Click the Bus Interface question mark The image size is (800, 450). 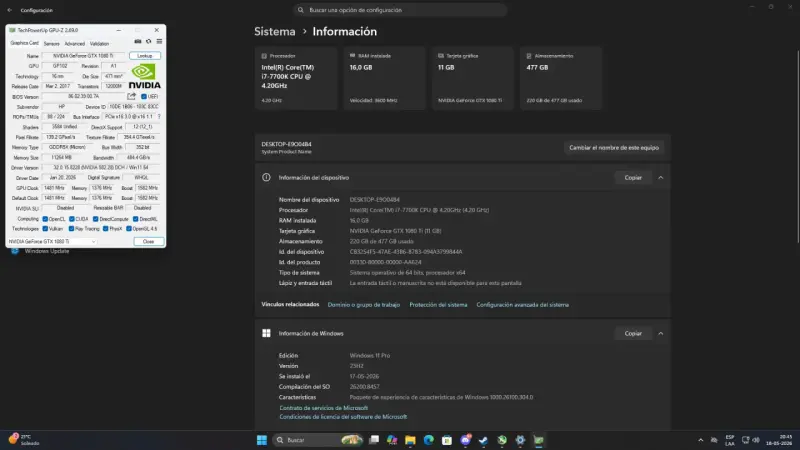point(159,117)
